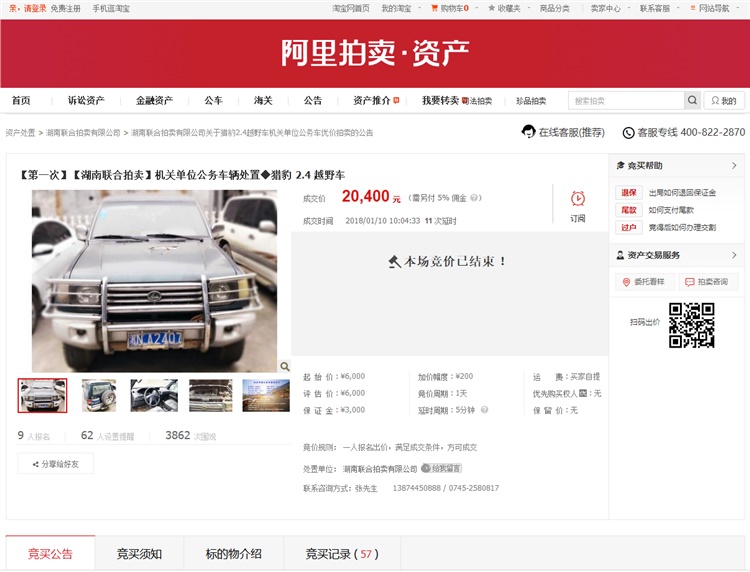Open 淘宝网首页 link
The width and height of the screenshot is (750, 572).
coord(351,8)
